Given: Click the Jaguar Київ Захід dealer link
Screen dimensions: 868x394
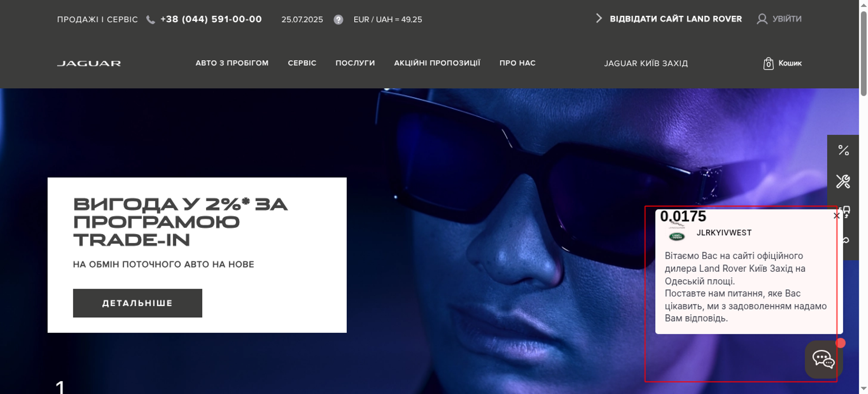Looking at the screenshot, I should coord(646,63).
